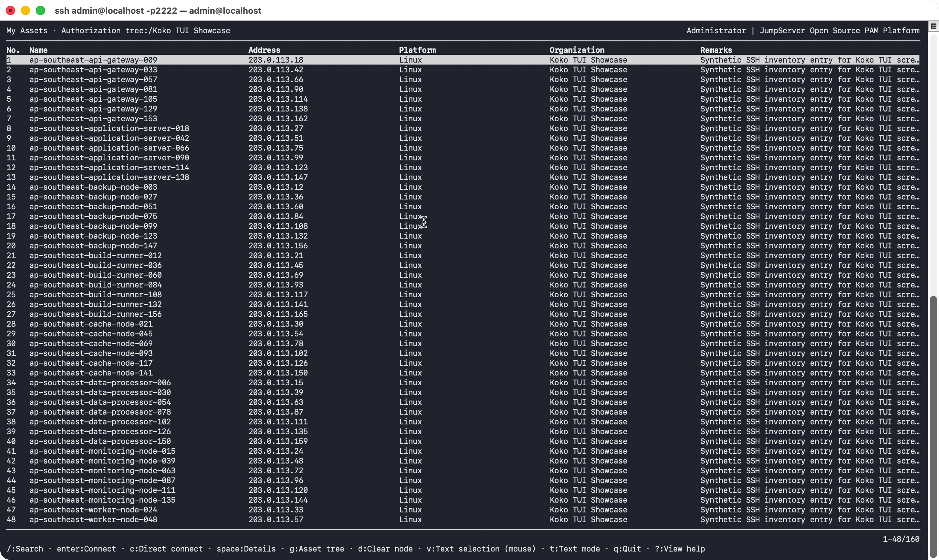Select row ap-southeast-backup-node-051
The image size is (939, 560).
tap(463, 206)
